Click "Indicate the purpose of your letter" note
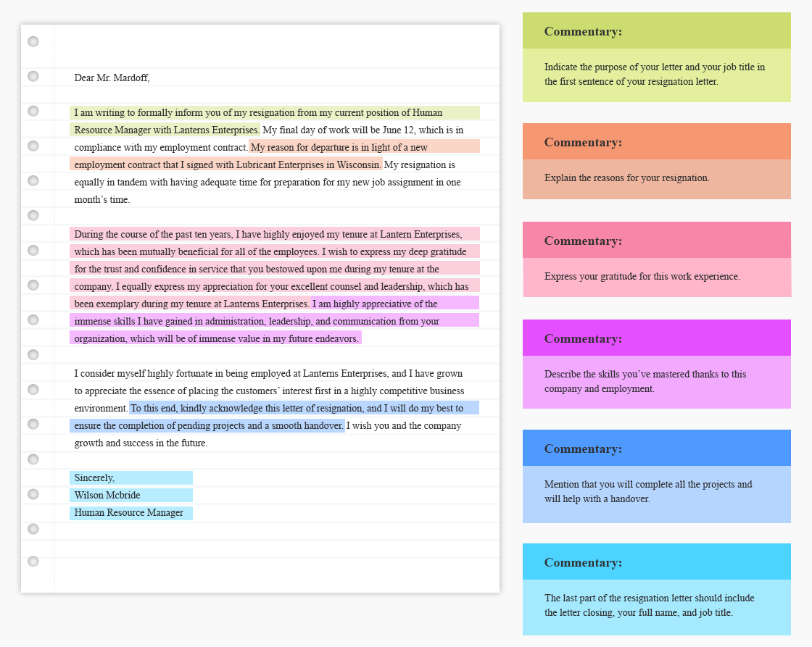This screenshot has height=647, width=812. point(654,74)
